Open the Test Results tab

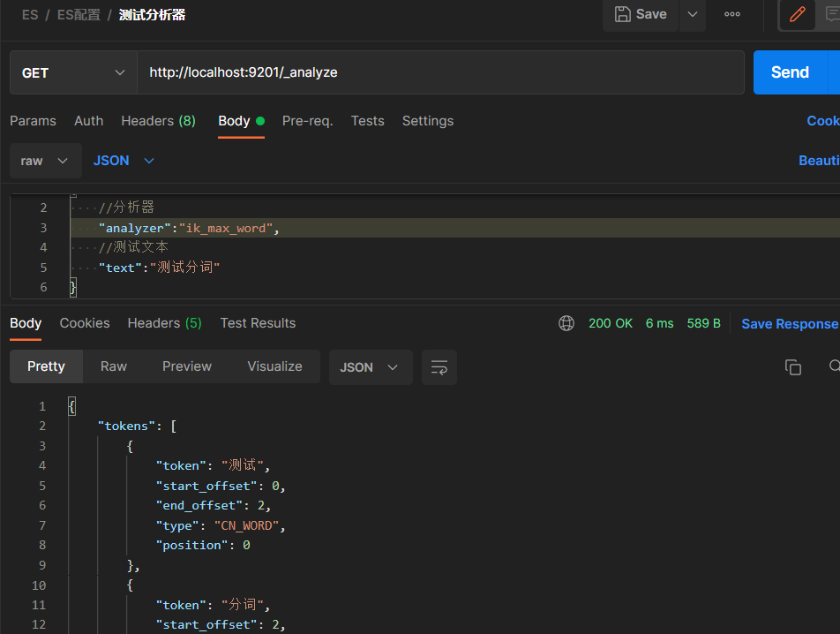pos(258,323)
